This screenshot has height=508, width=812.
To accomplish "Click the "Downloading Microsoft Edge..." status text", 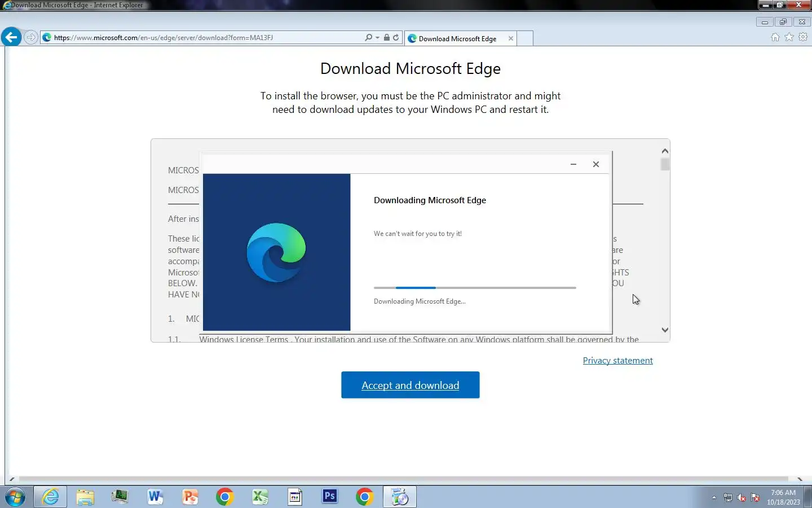I will coord(420,301).
